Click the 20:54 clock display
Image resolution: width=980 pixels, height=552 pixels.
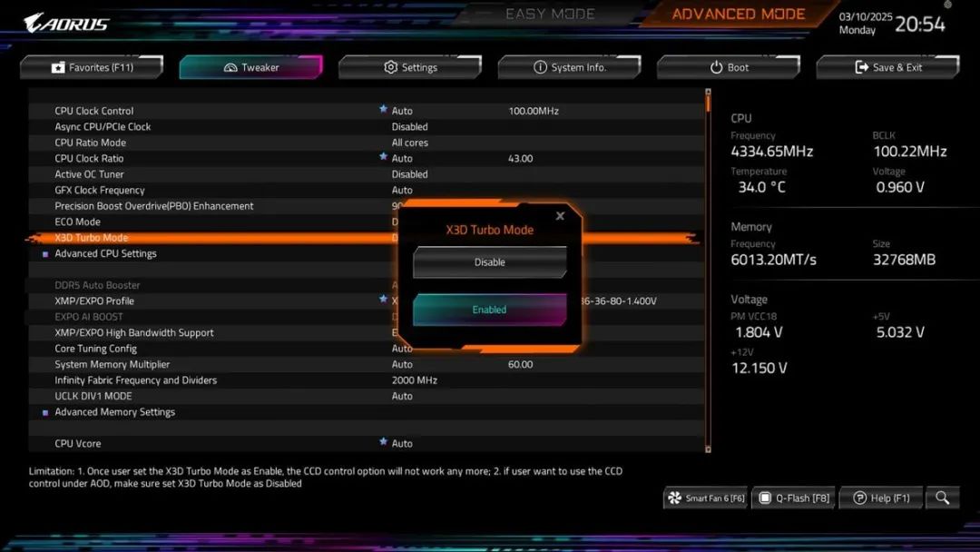coord(920,24)
